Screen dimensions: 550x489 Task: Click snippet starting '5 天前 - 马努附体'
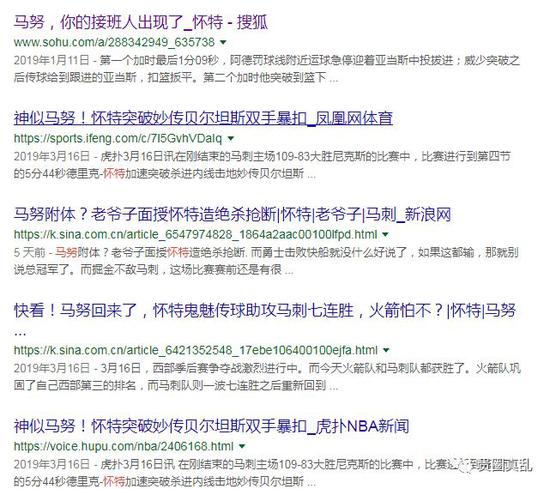(266, 252)
